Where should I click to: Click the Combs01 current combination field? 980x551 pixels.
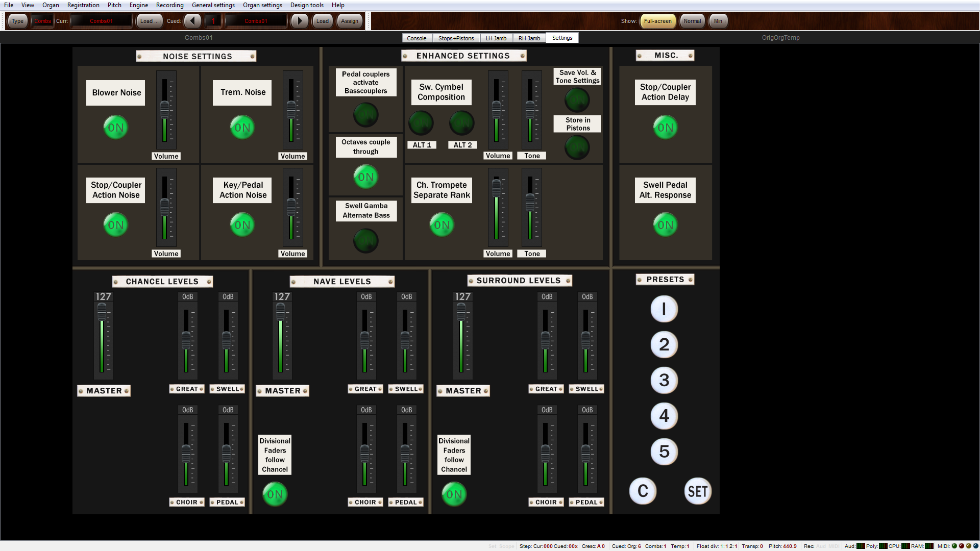tap(101, 21)
